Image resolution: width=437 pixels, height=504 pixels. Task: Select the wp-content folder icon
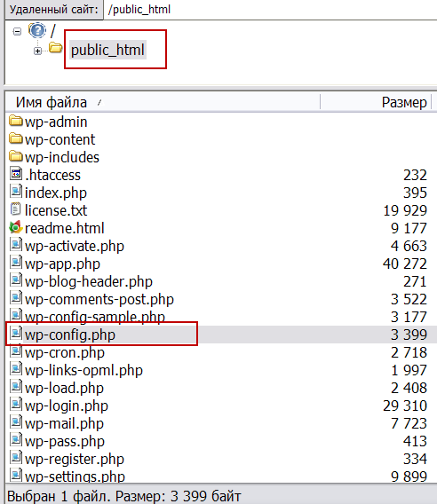(x=16, y=138)
